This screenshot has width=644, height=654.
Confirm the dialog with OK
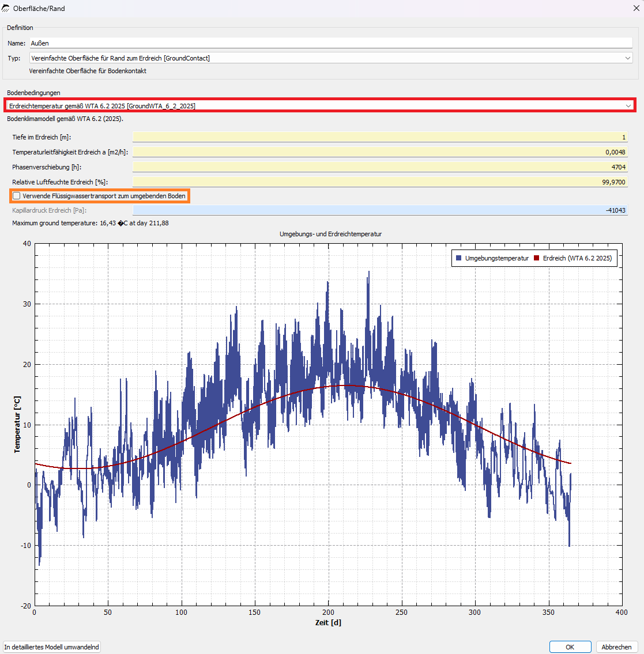[x=570, y=647]
